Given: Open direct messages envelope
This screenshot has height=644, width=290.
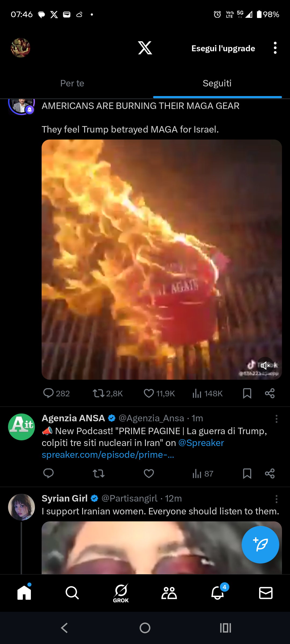Looking at the screenshot, I should click(266, 593).
